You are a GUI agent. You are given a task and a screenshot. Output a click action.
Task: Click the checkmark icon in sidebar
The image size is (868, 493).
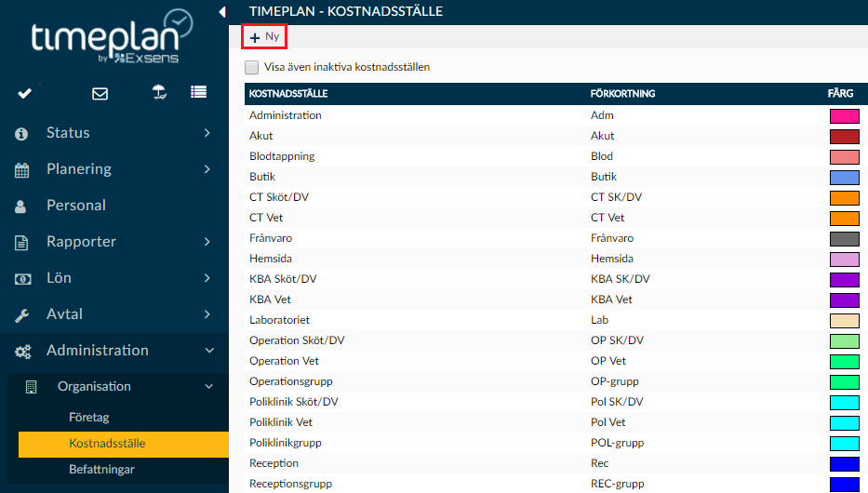point(25,94)
